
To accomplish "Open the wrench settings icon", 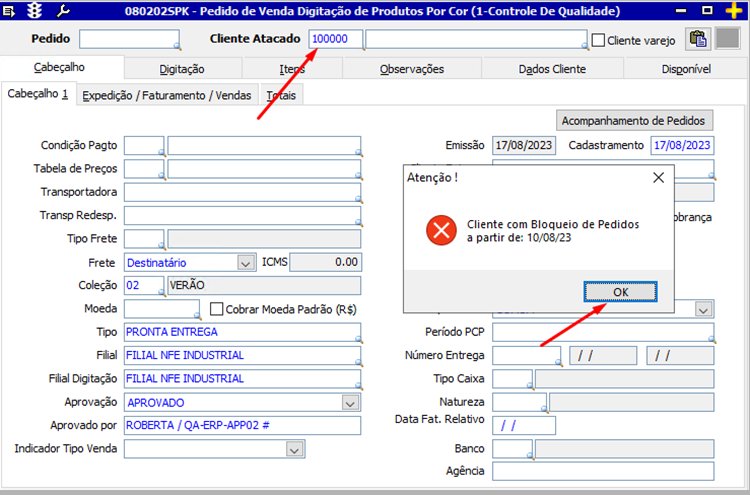I will coord(63,11).
